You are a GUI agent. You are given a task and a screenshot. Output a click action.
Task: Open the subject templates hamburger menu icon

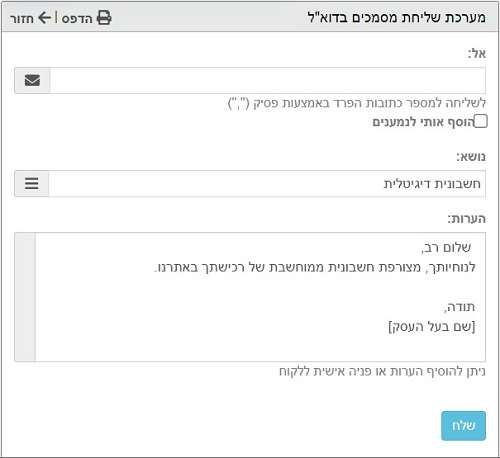pyautogui.click(x=32, y=183)
